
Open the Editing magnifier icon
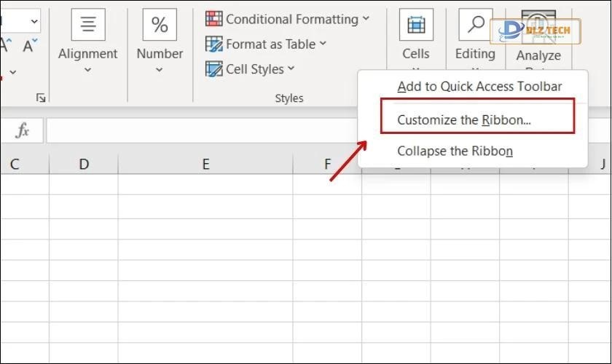(x=475, y=25)
